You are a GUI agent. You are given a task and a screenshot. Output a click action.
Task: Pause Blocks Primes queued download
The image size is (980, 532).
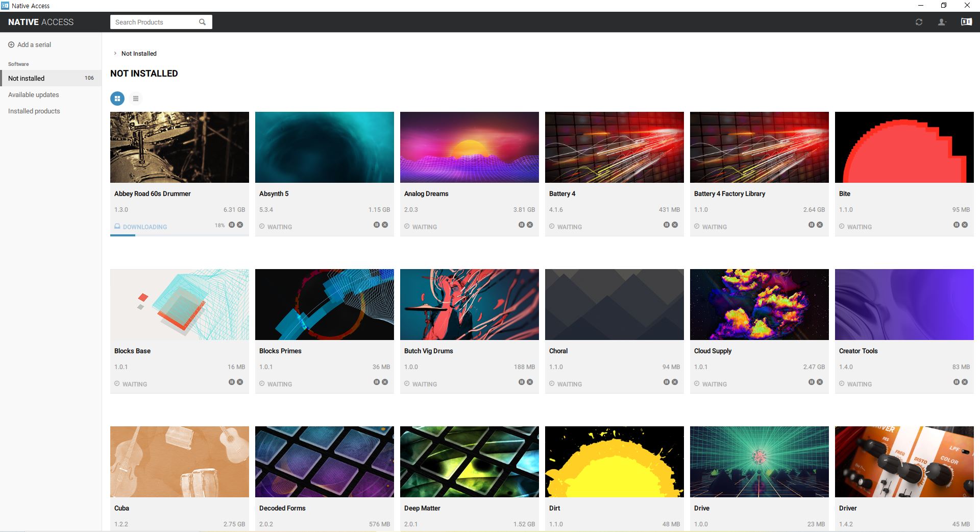pyautogui.click(x=377, y=382)
